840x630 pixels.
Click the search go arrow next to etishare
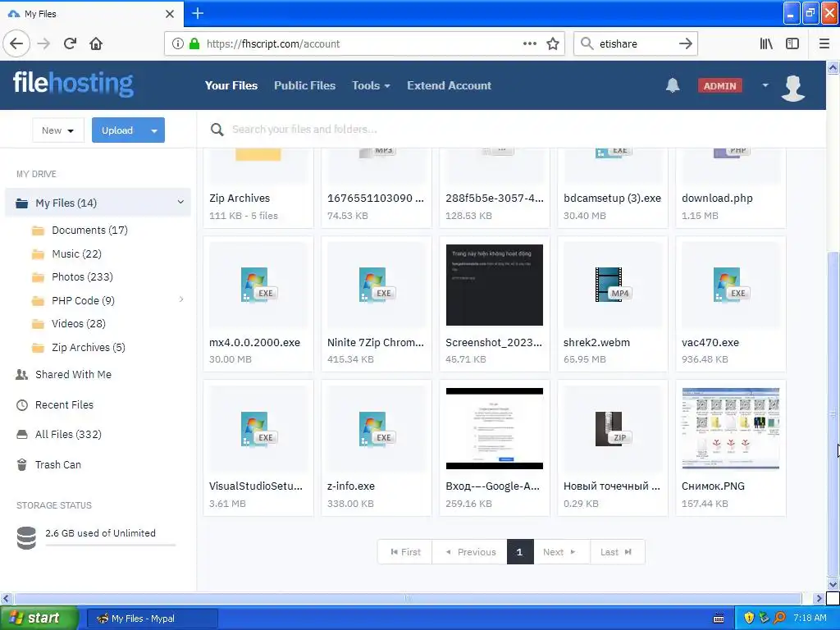click(x=685, y=43)
